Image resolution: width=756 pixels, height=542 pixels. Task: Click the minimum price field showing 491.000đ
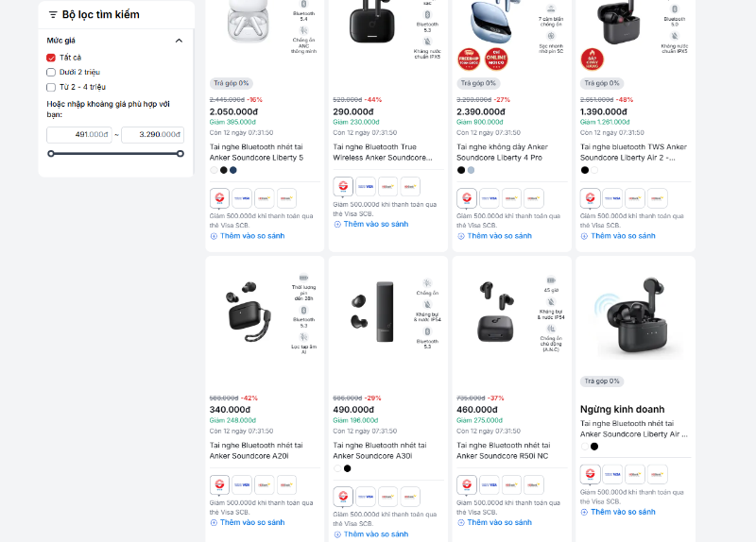(79, 134)
